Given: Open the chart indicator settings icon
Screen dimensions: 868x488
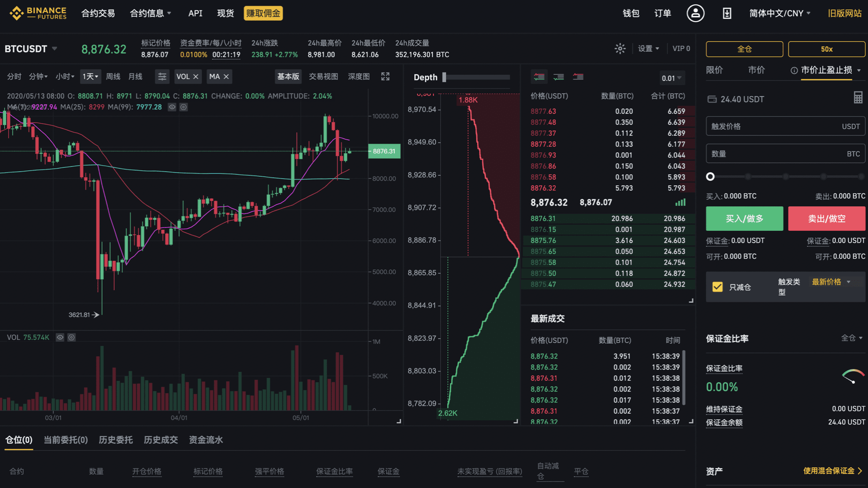Looking at the screenshot, I should click(162, 77).
